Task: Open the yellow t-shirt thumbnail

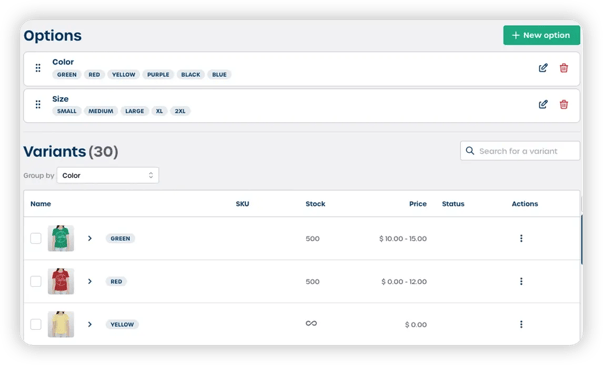Action: [61, 324]
